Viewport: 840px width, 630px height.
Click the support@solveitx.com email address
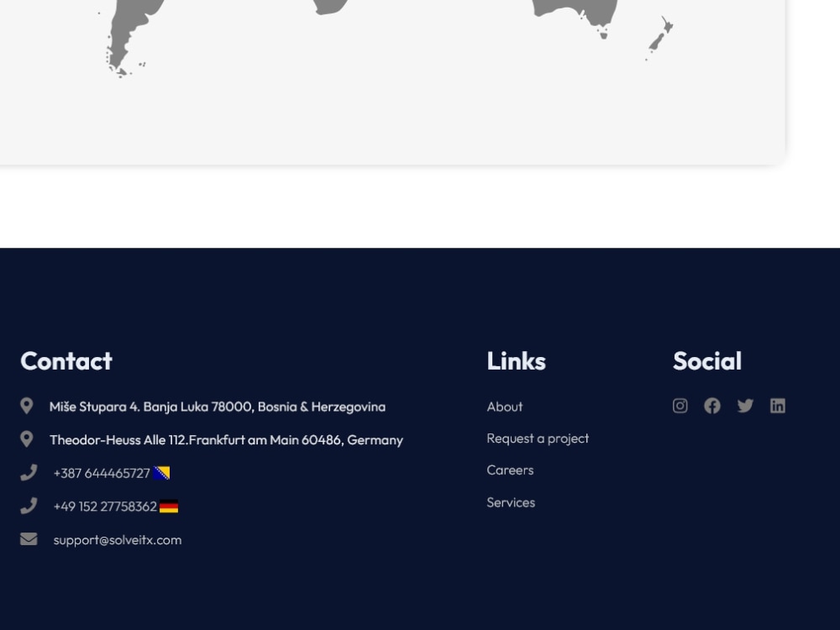pos(118,540)
